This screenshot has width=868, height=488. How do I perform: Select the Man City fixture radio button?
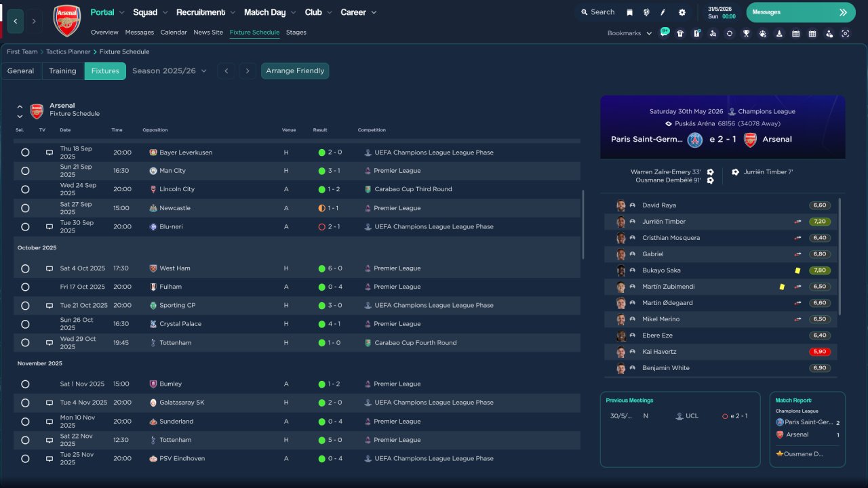click(x=25, y=171)
